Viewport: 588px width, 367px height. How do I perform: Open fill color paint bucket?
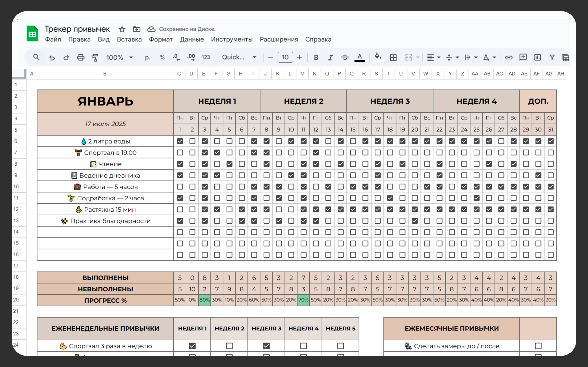(378, 57)
